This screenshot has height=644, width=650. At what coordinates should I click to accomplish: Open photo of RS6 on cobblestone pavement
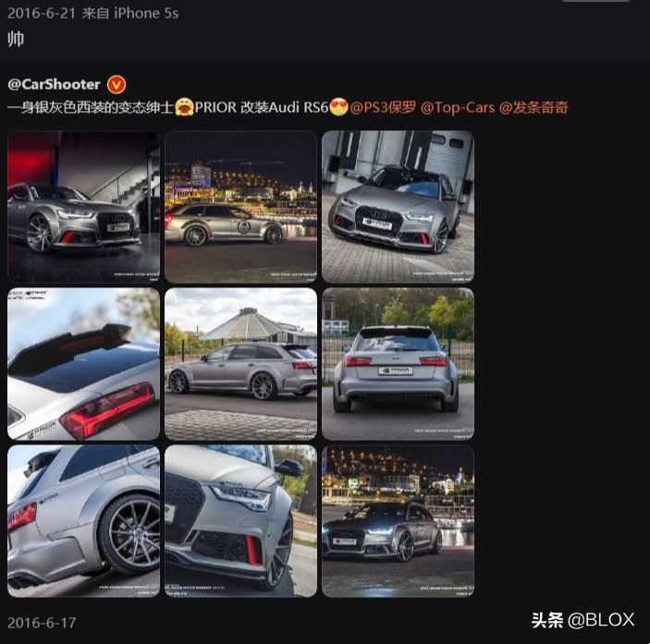click(398, 207)
